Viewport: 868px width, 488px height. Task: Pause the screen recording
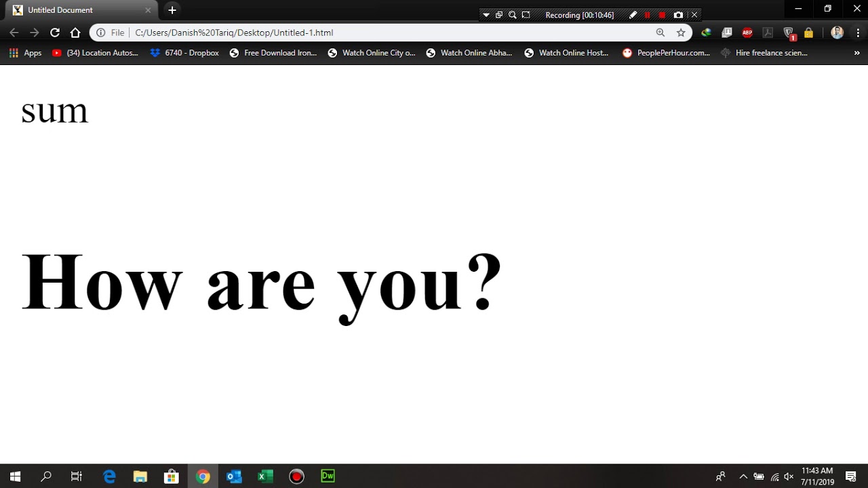(x=648, y=15)
